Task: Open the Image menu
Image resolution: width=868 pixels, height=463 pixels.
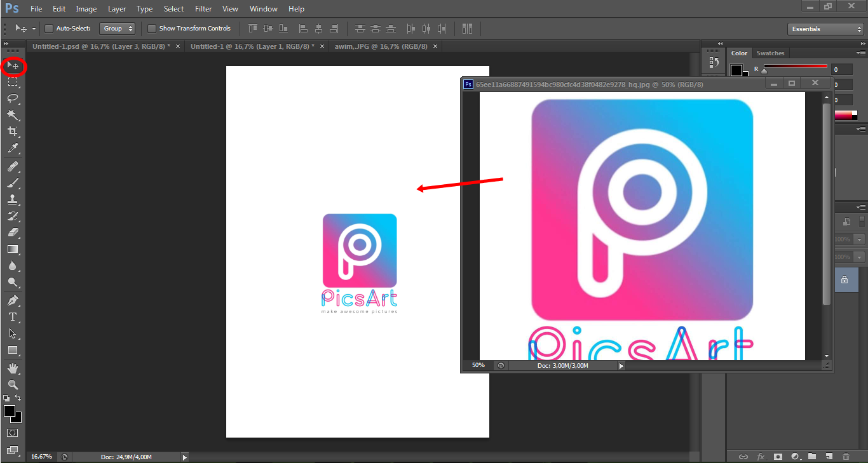Action: pos(86,9)
